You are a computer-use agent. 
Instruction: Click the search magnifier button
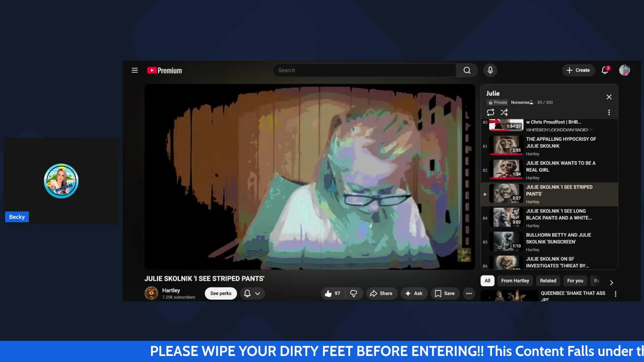coord(467,70)
